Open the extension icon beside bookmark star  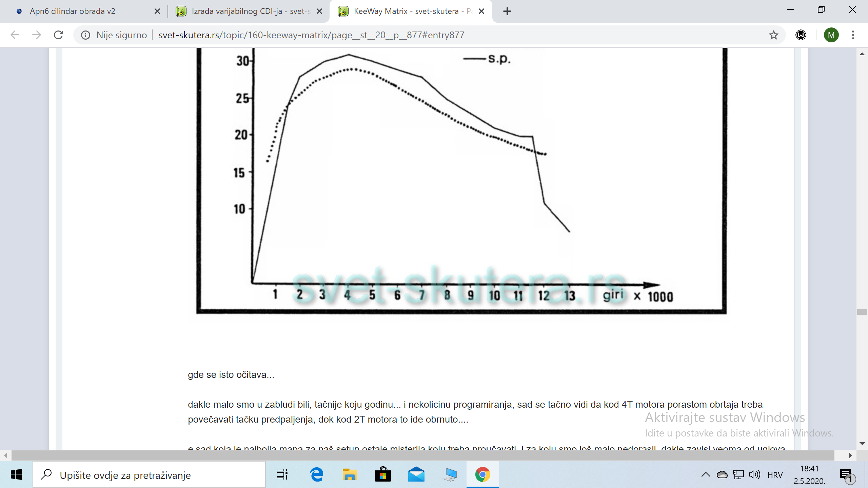801,35
